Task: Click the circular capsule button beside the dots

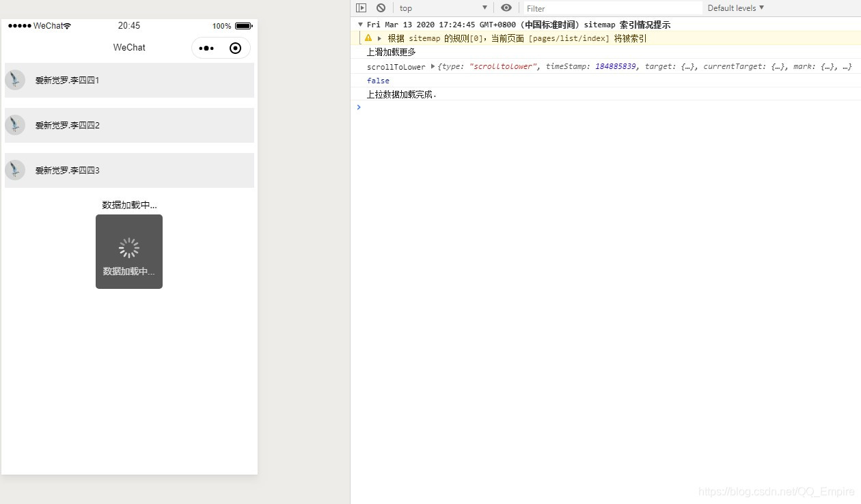Action: click(235, 48)
